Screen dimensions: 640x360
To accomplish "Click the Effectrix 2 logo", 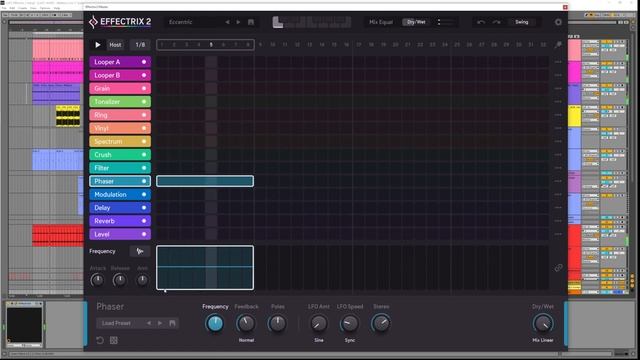I will tap(120, 22).
